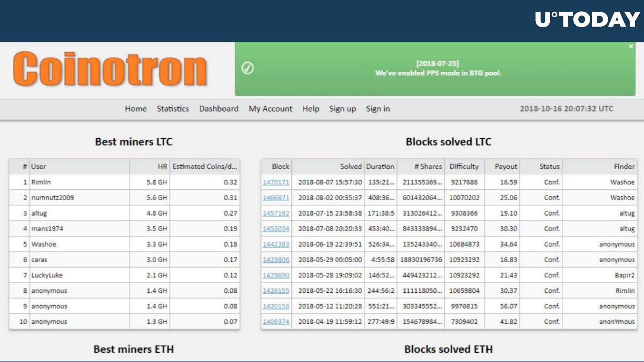Go to the Dashboard page
644x362 pixels.
[x=219, y=109]
